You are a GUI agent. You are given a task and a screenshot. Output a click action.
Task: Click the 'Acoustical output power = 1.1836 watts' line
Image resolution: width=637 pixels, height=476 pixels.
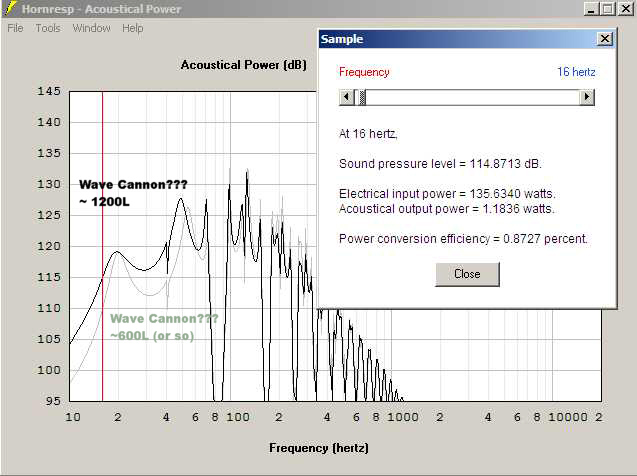pyautogui.click(x=446, y=209)
